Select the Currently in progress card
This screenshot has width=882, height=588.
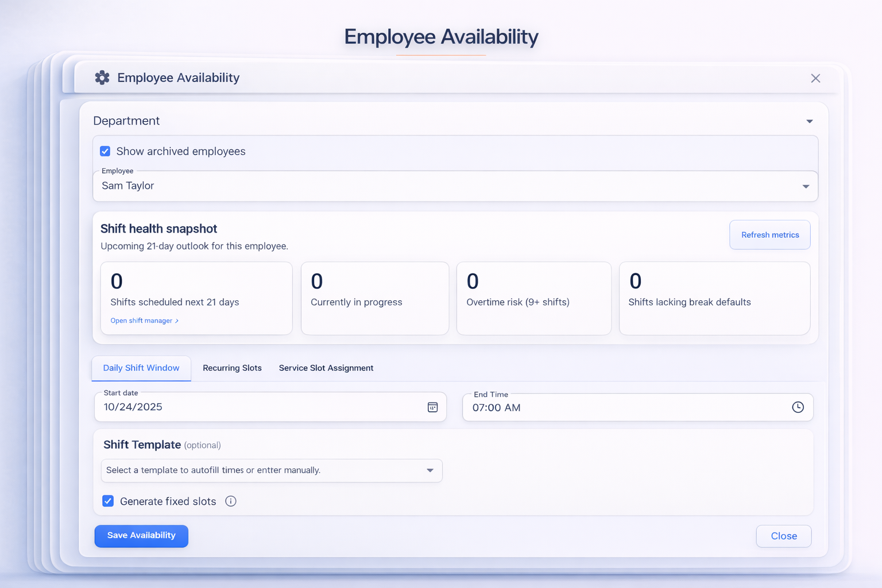point(375,298)
